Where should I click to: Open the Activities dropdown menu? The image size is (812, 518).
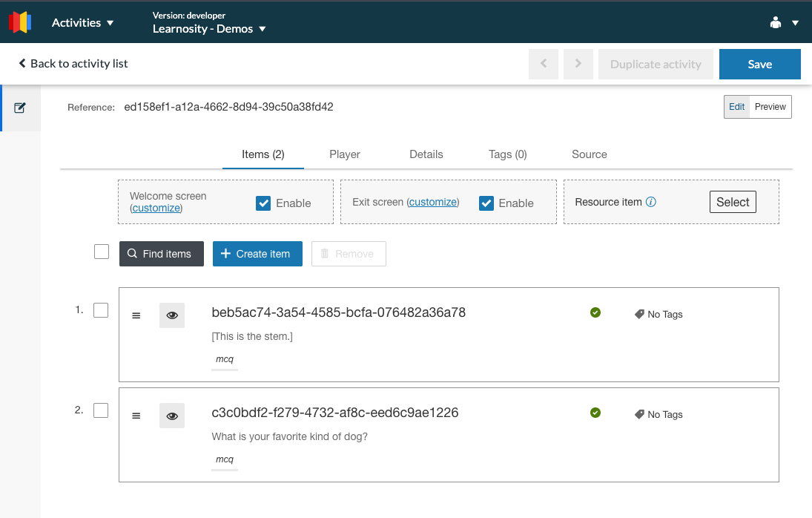pos(82,22)
